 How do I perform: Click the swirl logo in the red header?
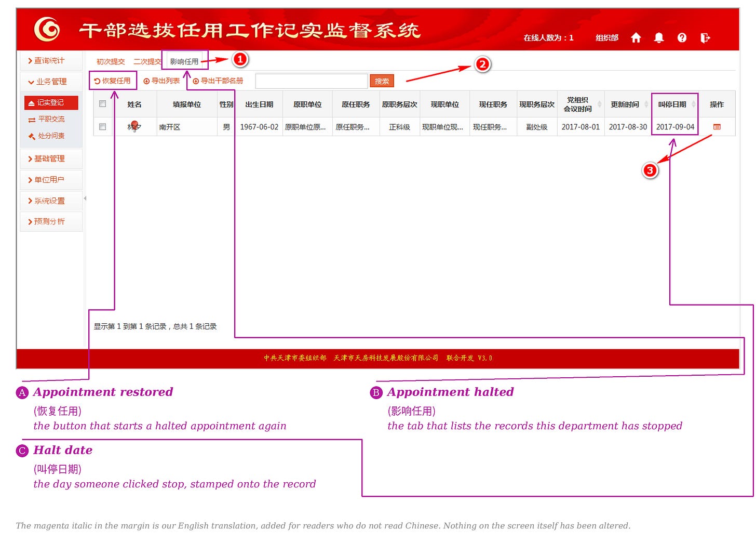(47, 29)
